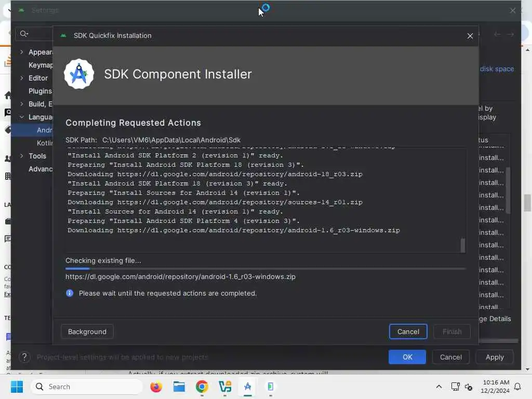Click the disk space link in Settings
This screenshot has height=399, width=532.
(497, 69)
